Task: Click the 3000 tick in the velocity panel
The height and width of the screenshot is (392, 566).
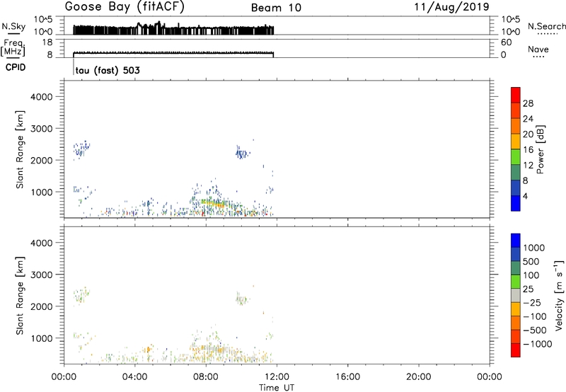Action: click(41, 275)
